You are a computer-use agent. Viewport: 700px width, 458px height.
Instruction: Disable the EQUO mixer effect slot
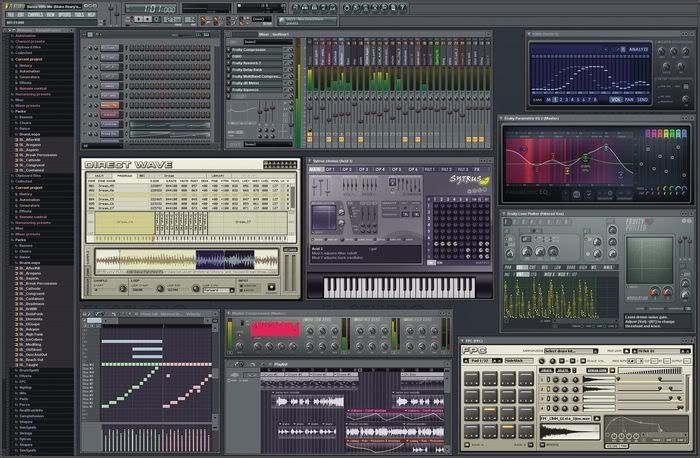(285, 56)
